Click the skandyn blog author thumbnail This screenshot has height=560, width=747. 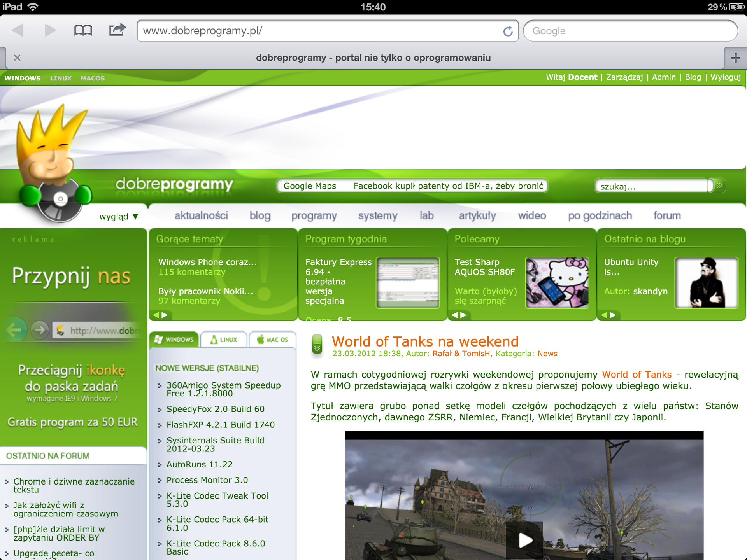tap(707, 283)
